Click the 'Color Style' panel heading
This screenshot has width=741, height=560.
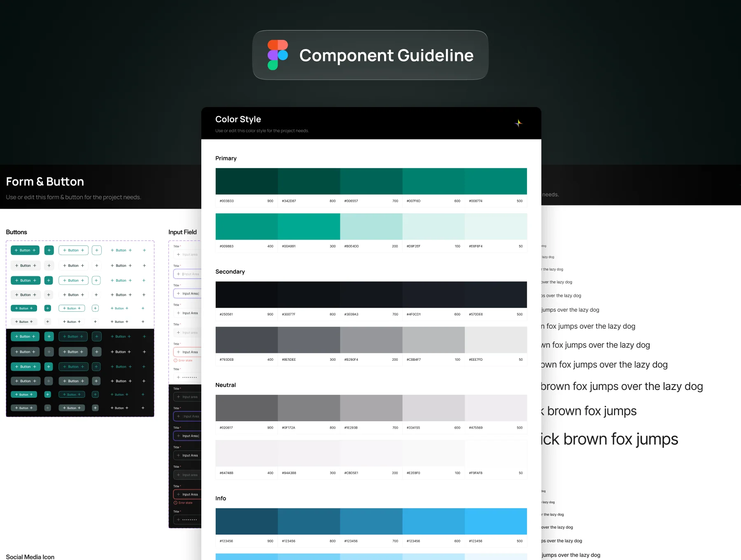pos(238,119)
